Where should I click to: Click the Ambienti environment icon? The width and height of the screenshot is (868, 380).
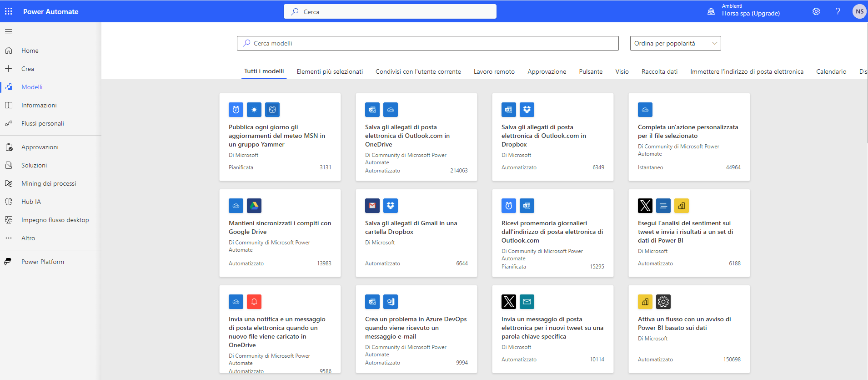pos(711,12)
